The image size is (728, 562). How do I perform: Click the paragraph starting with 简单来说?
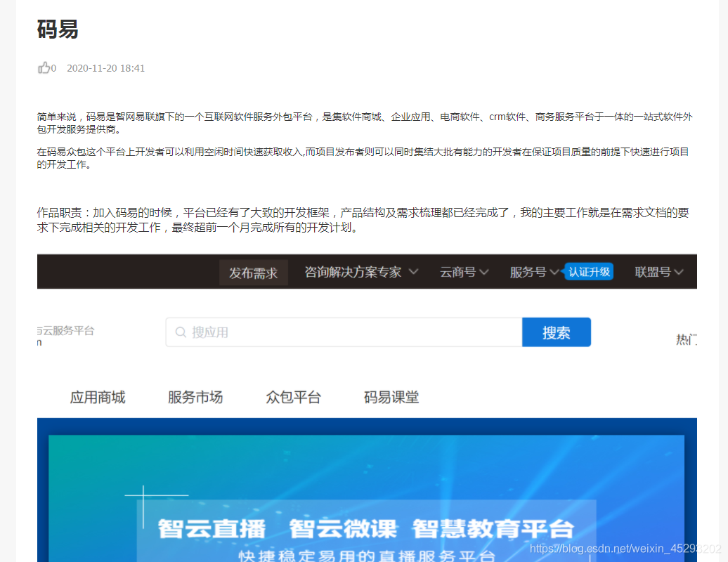pyautogui.click(x=365, y=123)
